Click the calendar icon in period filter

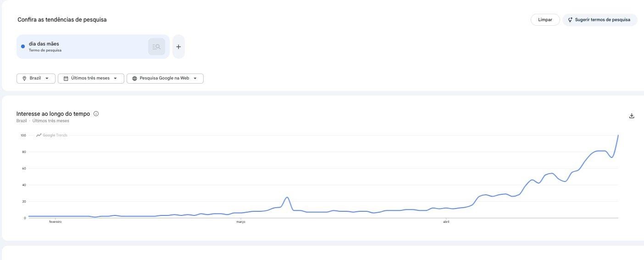[x=66, y=79]
